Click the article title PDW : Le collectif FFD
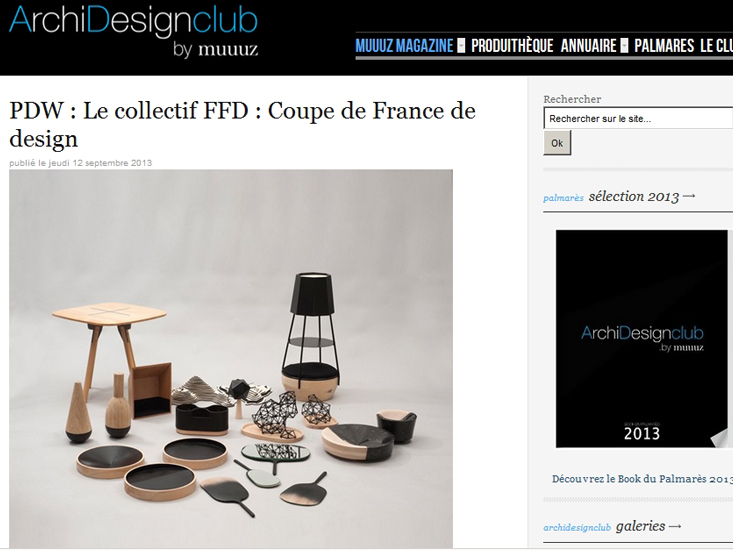The width and height of the screenshot is (733, 550). tap(242, 124)
